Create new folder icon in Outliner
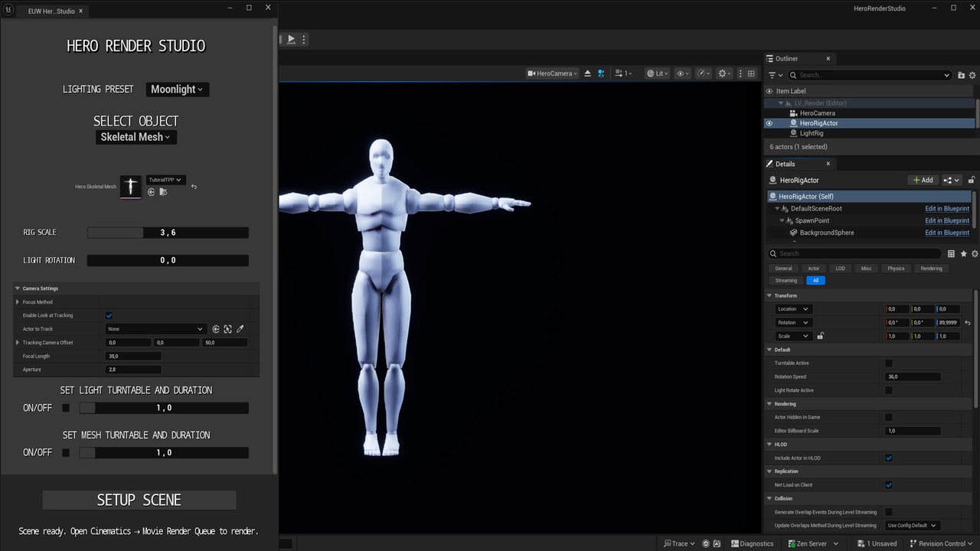Viewport: 980px width, 551px height. click(x=962, y=75)
